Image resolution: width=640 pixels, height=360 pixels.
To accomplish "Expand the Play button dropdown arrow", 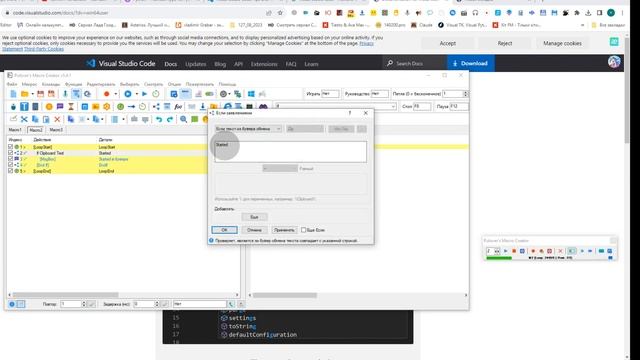I will 137,94.
